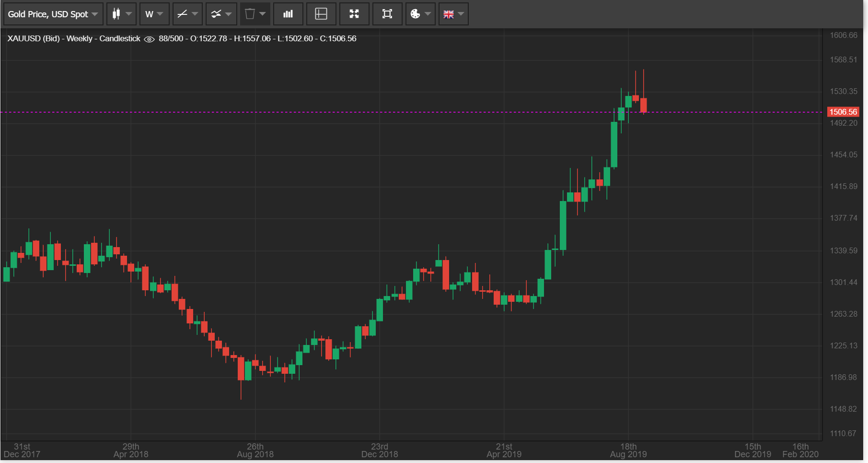Expand the arrow next to the trash icon
This screenshot has height=463, width=868.
point(263,14)
